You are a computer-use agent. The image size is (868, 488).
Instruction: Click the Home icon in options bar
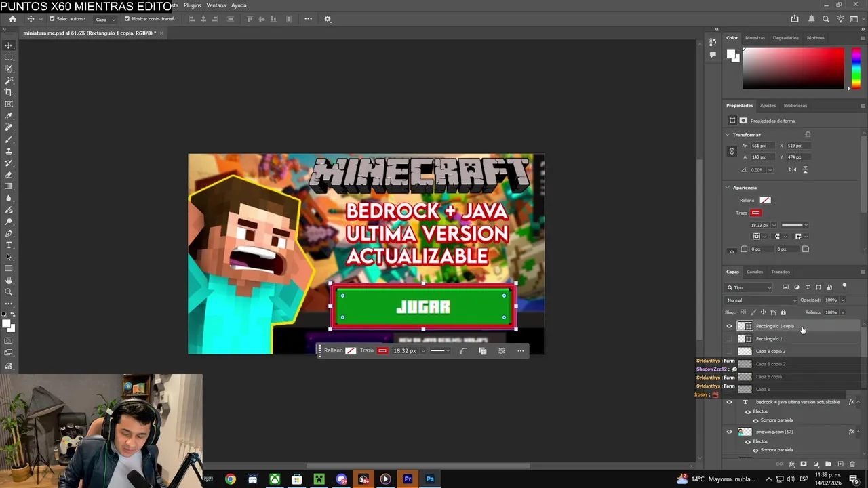[x=12, y=19]
